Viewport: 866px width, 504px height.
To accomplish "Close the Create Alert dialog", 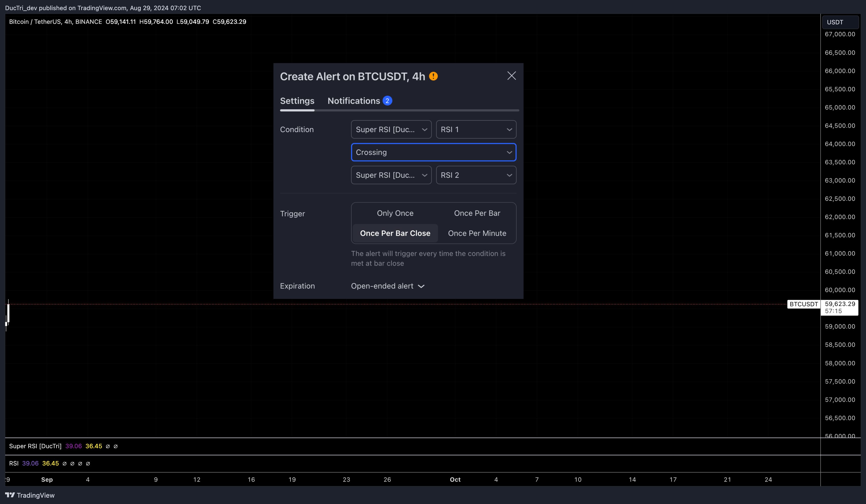I will pos(511,76).
